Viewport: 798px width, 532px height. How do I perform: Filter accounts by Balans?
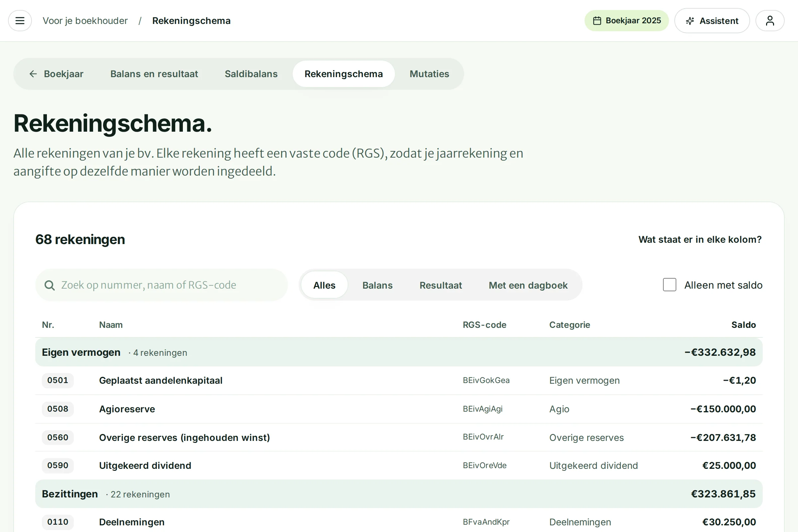[377, 285]
